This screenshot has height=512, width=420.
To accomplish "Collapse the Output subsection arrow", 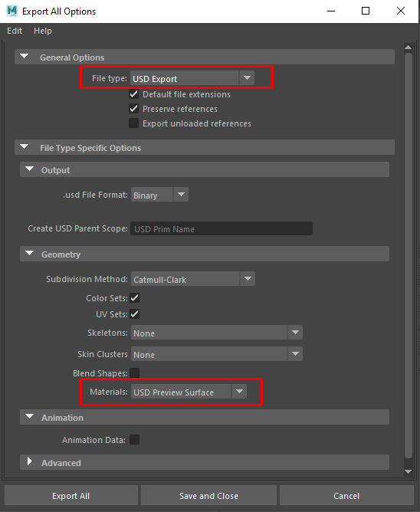I will coord(30,169).
